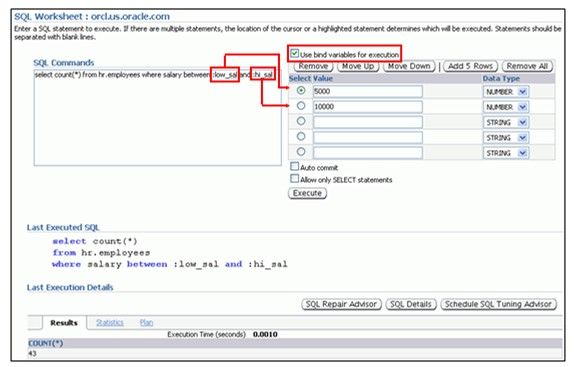Open the STRING dropdown in fifth bind row
Screen dimensions: 575x367
click(506, 153)
